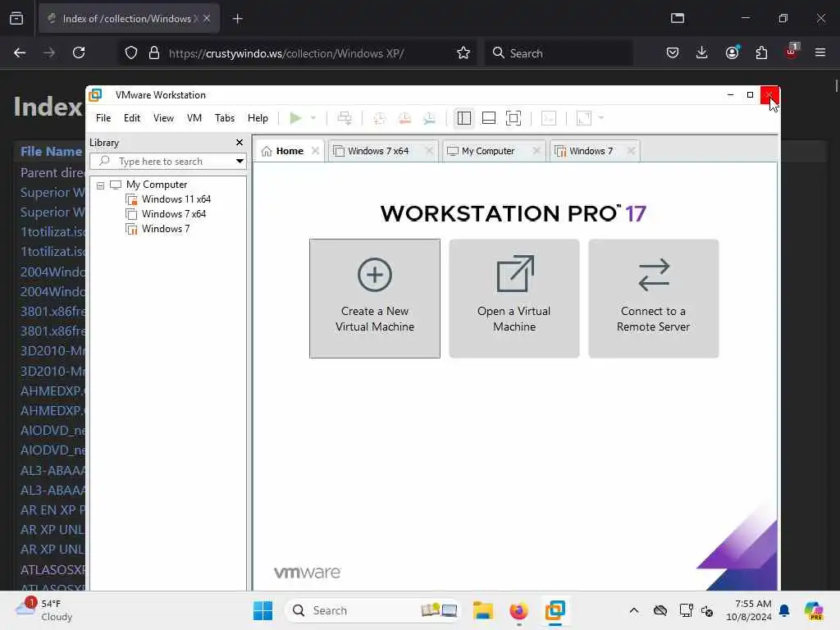Click the VMware Workstation title bar icon
The image size is (840, 630).
pos(95,95)
